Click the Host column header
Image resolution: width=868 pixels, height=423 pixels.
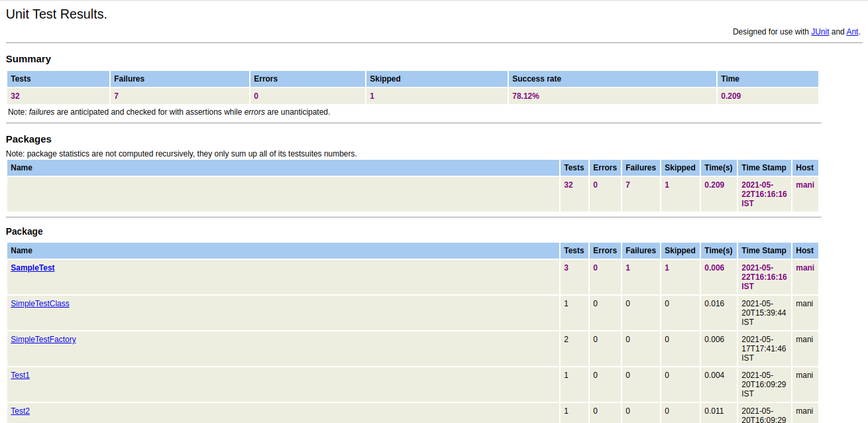click(x=804, y=167)
